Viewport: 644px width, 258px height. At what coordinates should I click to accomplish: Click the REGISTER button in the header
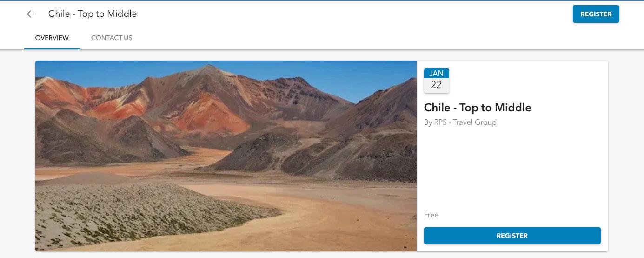(596, 14)
